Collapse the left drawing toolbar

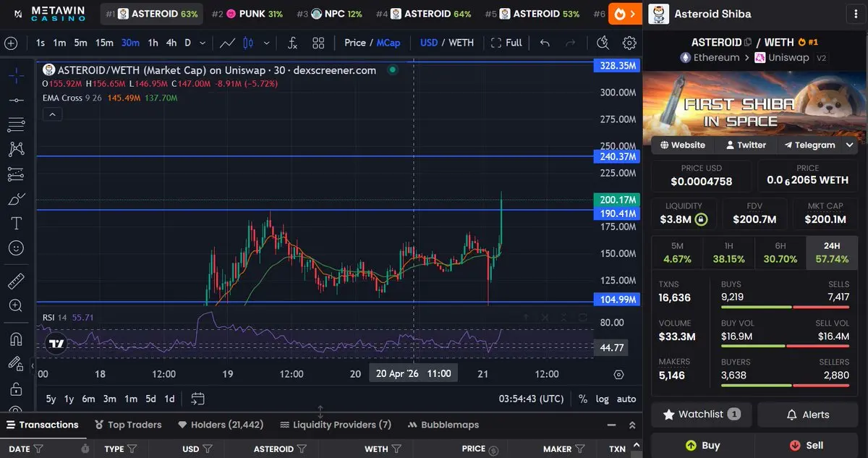[x=31, y=367]
